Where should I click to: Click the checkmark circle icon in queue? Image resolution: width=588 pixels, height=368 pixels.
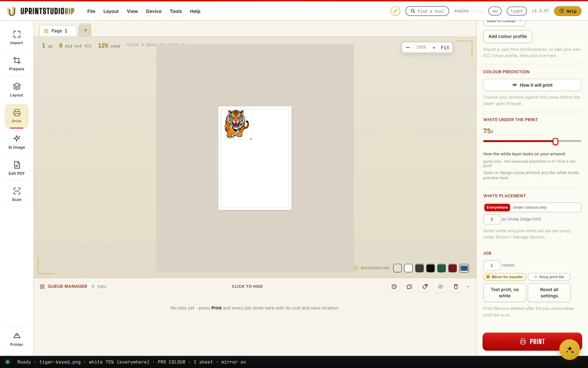coord(440,287)
